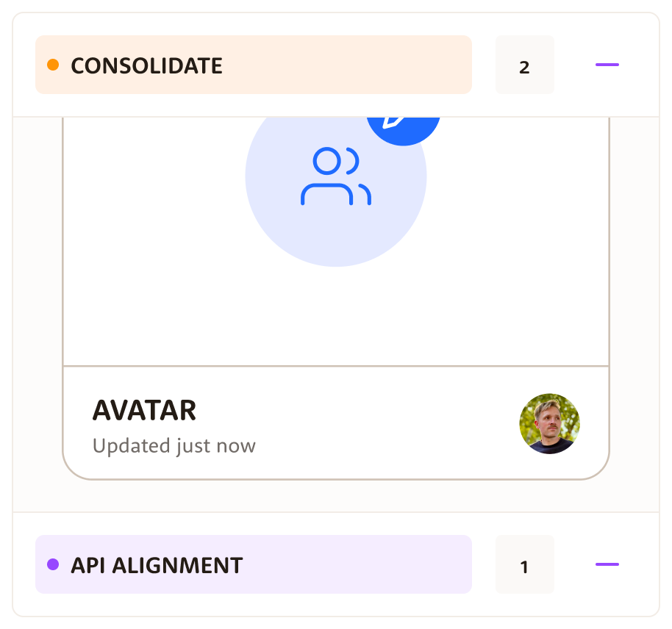Click empty header space right of the CONSOLIDATE minus
The image size is (672, 629).
pos(640,65)
